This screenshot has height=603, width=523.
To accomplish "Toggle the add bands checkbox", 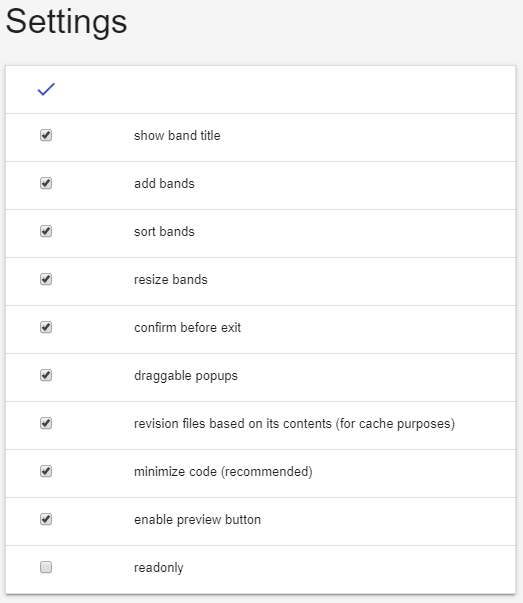I will pyautogui.click(x=46, y=183).
